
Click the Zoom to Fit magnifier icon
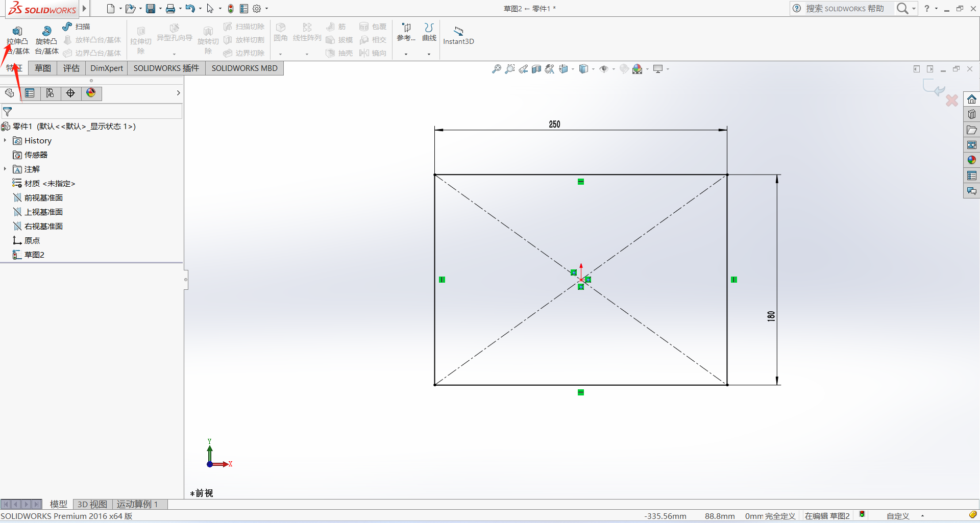496,69
